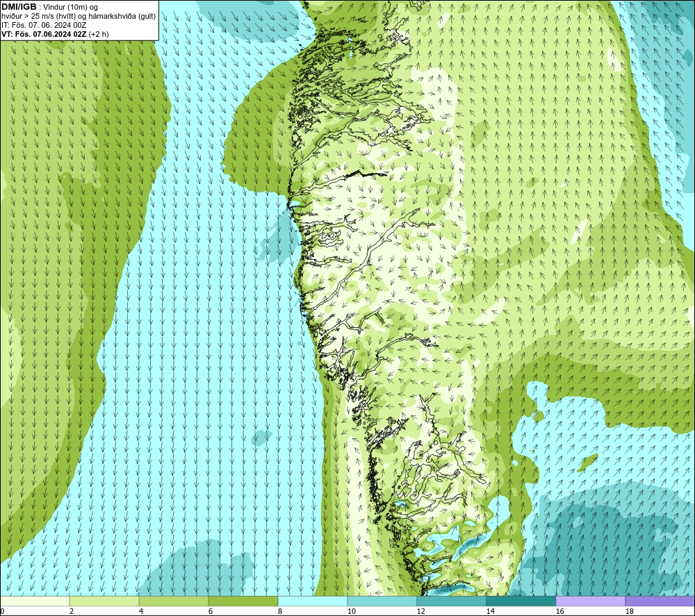The width and height of the screenshot is (695, 616).
Task: Click the 4–6 m/s green legend swatch
Action: [174, 601]
